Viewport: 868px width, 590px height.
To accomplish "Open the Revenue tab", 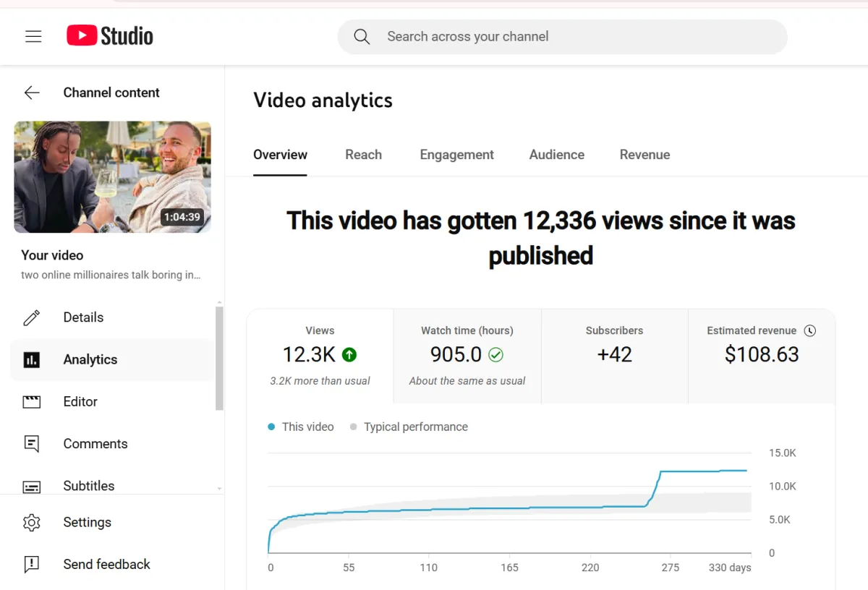I will [645, 155].
